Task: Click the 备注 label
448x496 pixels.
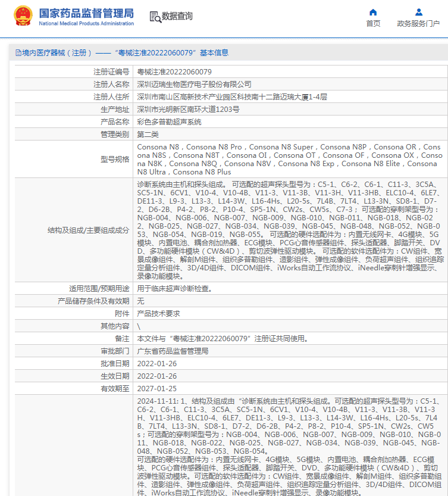Action: tap(122, 338)
